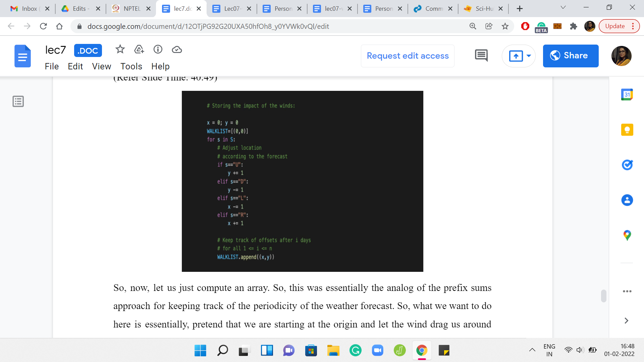Open Google Calendar in the side panel
The image size is (644, 362).
tap(627, 95)
